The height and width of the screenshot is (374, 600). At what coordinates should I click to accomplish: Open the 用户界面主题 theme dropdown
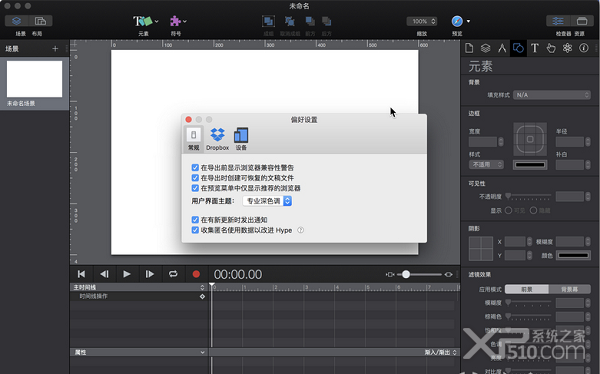pyautogui.click(x=267, y=201)
